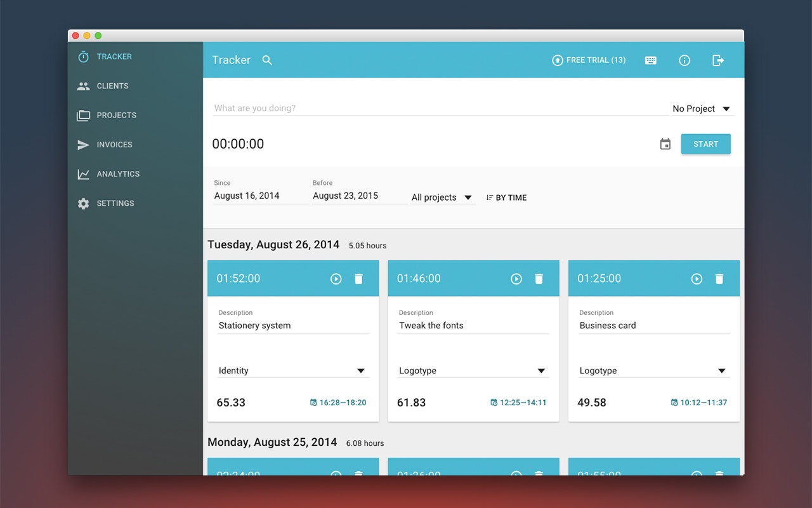This screenshot has height=508, width=812.
Task: Click the '5.05 hours' daily total
Action: 367,246
